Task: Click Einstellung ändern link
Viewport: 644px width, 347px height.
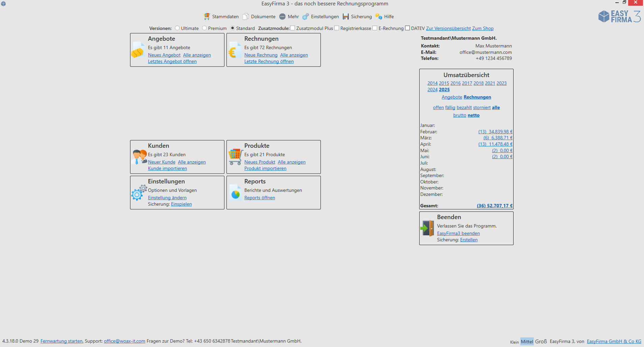Action: click(167, 198)
